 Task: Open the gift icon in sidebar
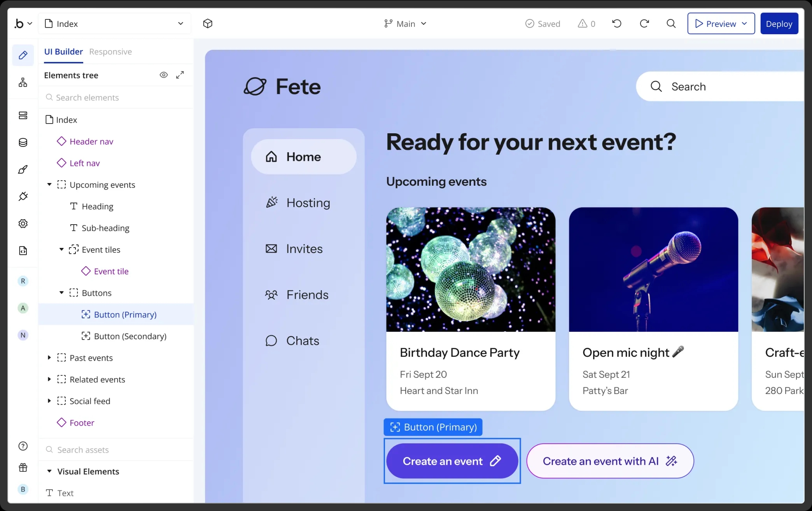(x=23, y=467)
